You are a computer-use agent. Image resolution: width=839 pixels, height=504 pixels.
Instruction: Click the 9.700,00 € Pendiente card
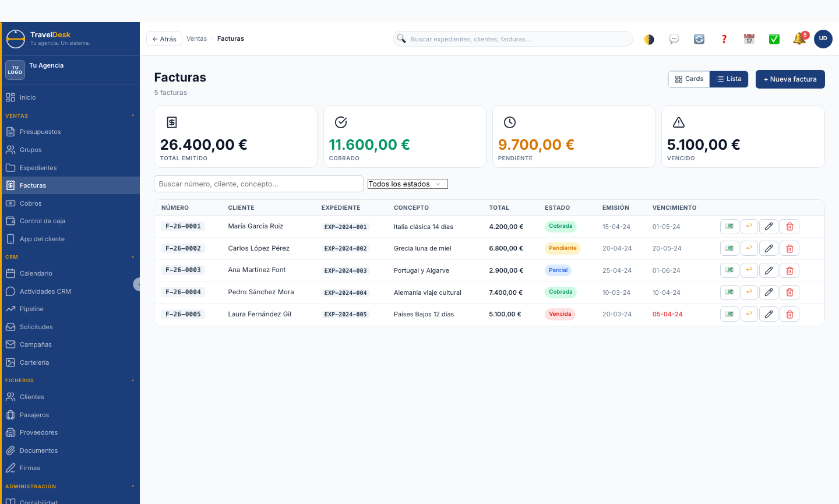574,137
